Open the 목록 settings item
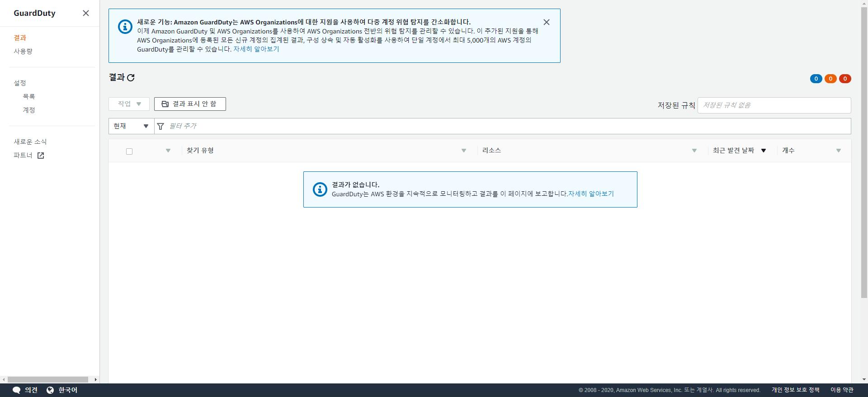 (x=29, y=97)
